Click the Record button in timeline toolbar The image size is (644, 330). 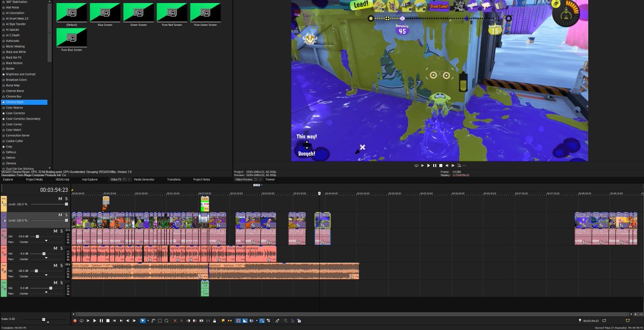click(x=75, y=321)
